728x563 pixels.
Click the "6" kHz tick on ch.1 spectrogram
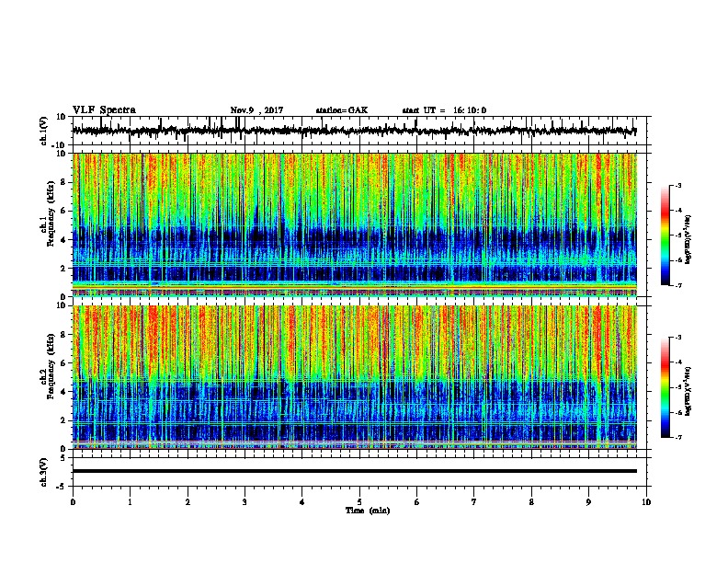point(63,211)
